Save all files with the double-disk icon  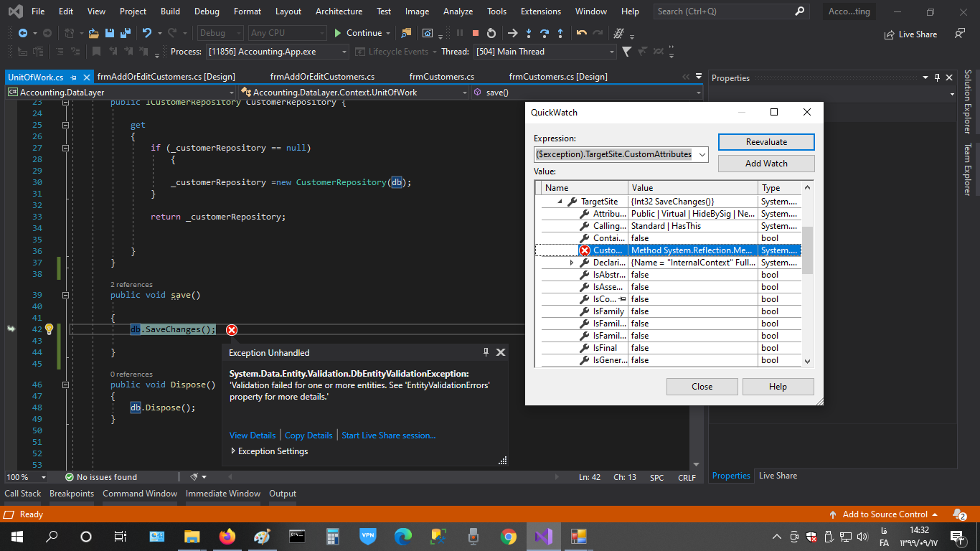point(125,33)
